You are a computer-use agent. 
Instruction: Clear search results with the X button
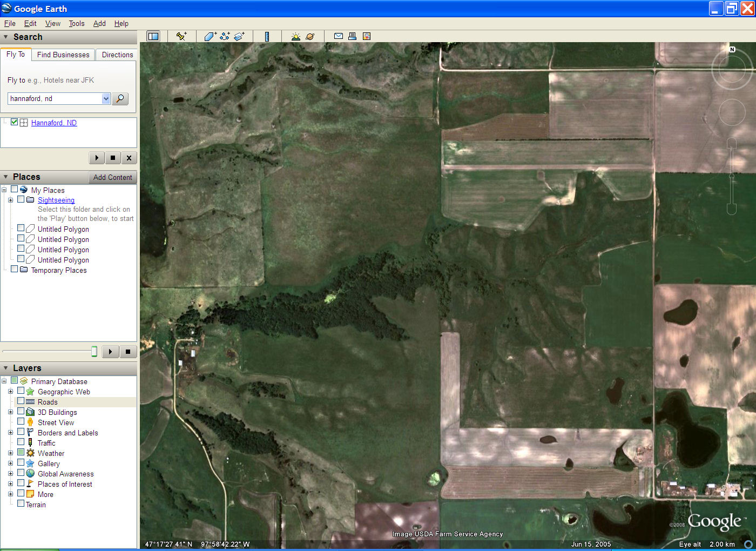tap(129, 158)
